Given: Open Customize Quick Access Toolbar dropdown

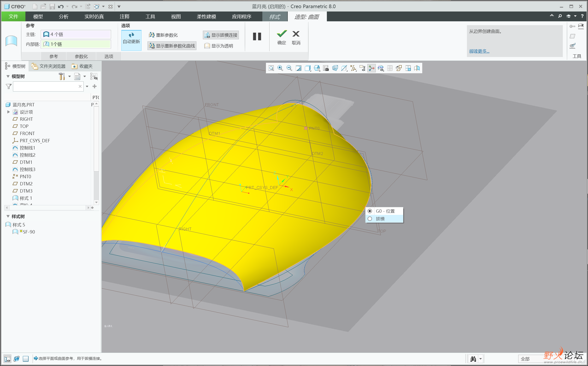Looking at the screenshot, I should click(119, 6).
